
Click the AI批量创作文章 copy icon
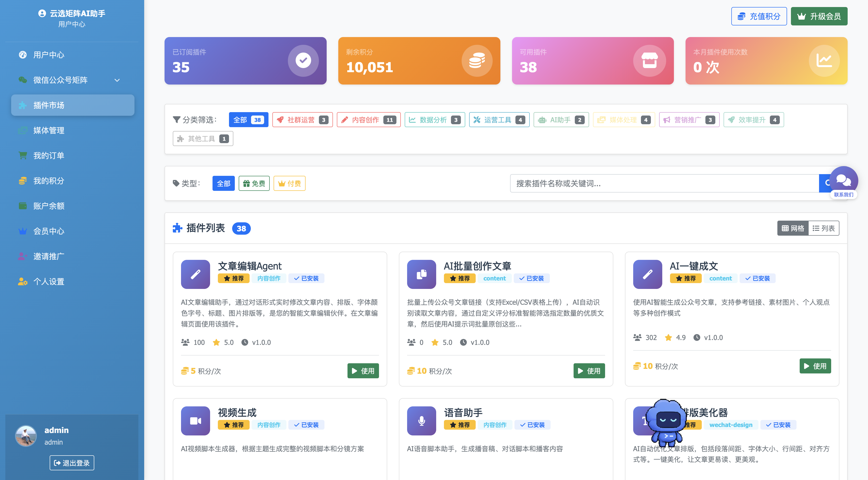[421, 274]
